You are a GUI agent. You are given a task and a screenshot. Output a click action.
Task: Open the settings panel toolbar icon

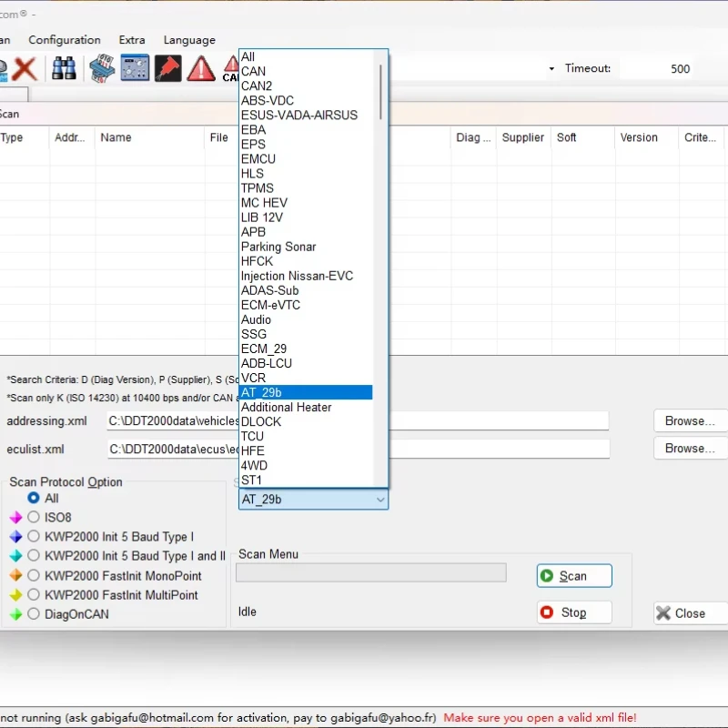(135, 67)
